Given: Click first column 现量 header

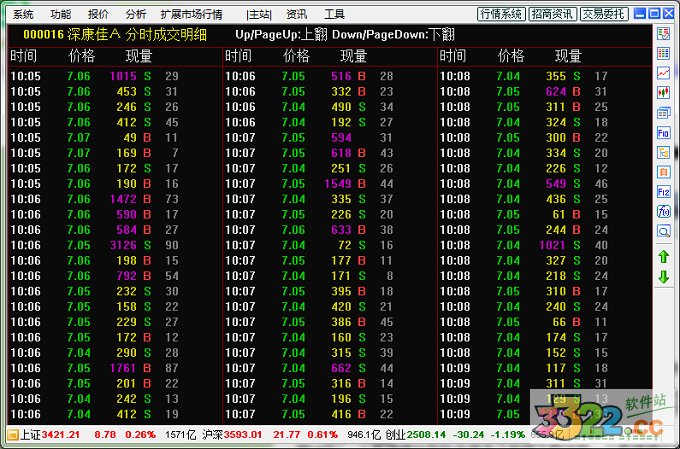Looking at the screenshot, I should tap(139, 56).
